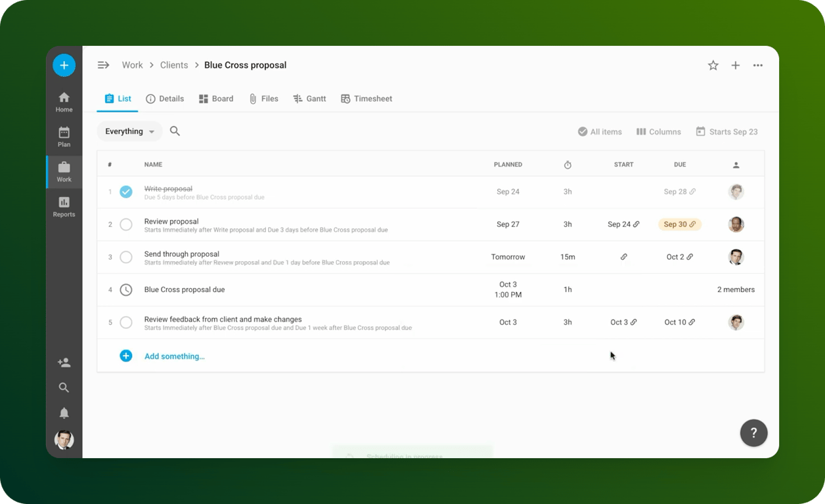The width and height of the screenshot is (825, 504).
Task: Click the Tomorrow planned date cell
Action: point(508,257)
